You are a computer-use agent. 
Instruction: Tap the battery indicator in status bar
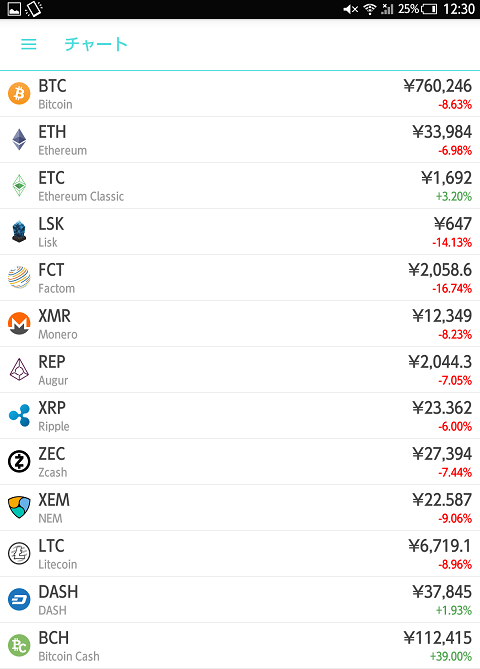coord(429,9)
